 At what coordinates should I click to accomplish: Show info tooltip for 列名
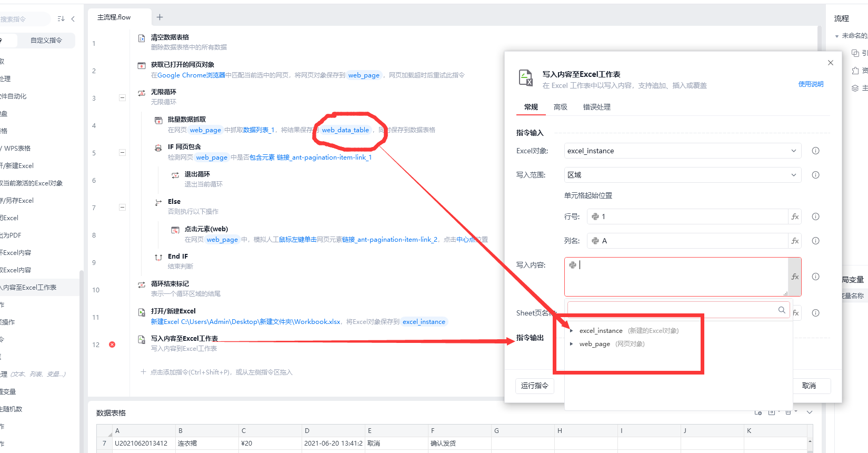tap(815, 241)
